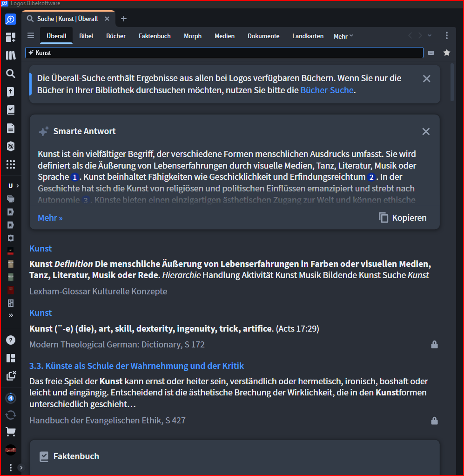Click the beige book cover thumbnail in the sidebar
The height and width of the screenshot is (476, 464).
pos(11,264)
